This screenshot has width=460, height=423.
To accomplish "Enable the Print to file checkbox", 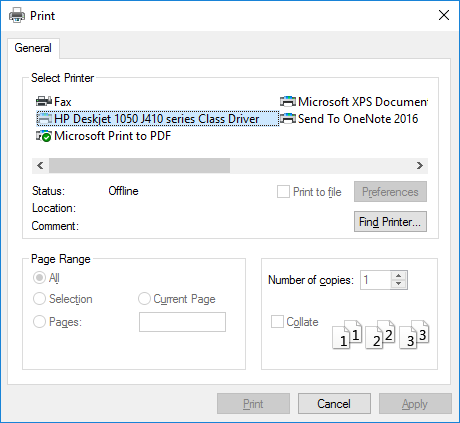I will (283, 192).
